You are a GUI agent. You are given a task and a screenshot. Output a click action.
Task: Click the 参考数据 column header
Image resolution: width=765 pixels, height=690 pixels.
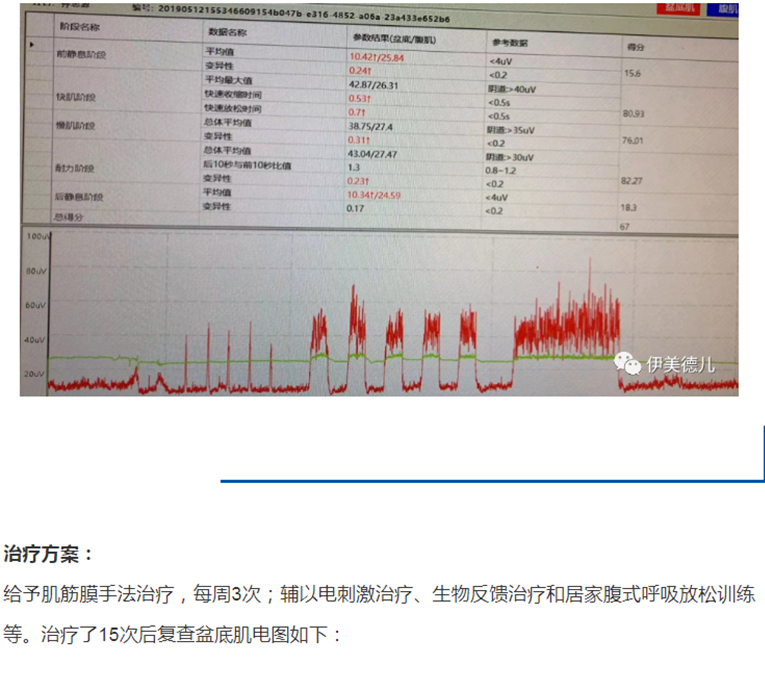511,44
